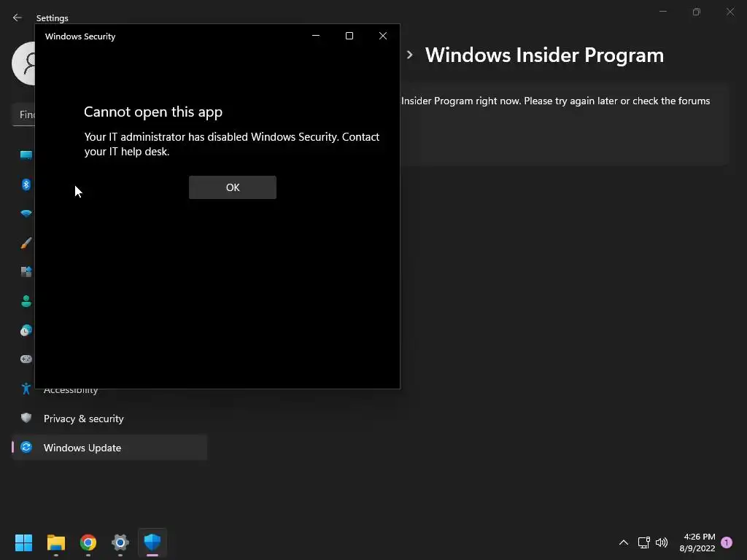This screenshot has height=560, width=747.
Task: Show hidden icons in the system tray
Action: (x=623, y=542)
